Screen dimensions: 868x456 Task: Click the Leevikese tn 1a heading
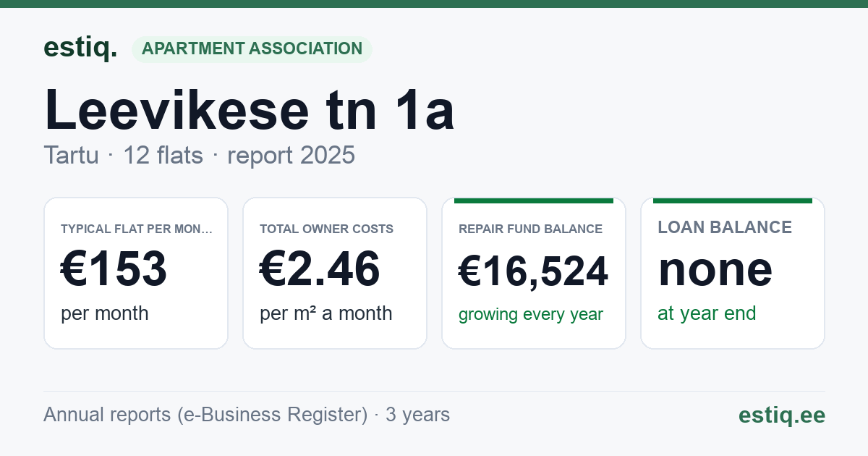tap(250, 109)
